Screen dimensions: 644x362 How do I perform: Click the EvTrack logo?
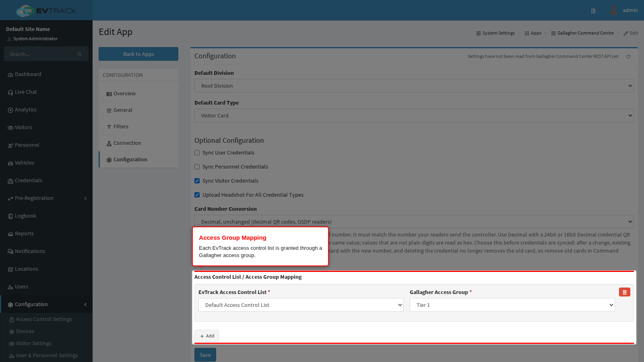click(46, 10)
